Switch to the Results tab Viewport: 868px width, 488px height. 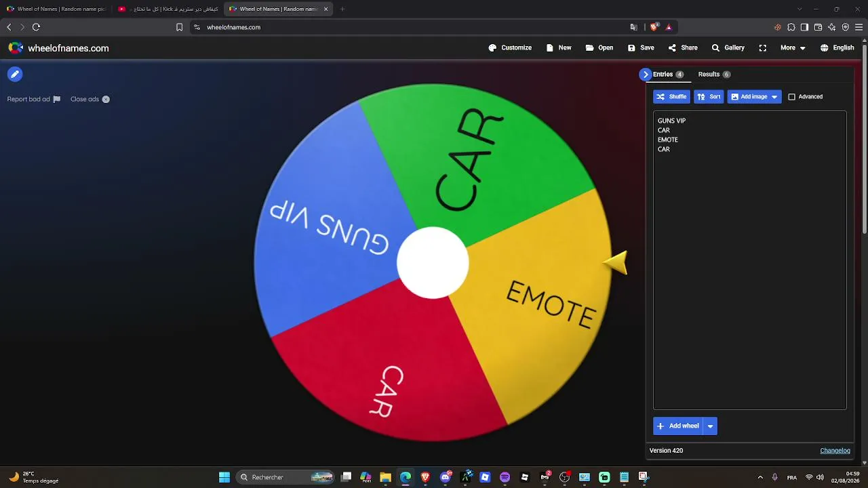coord(714,75)
